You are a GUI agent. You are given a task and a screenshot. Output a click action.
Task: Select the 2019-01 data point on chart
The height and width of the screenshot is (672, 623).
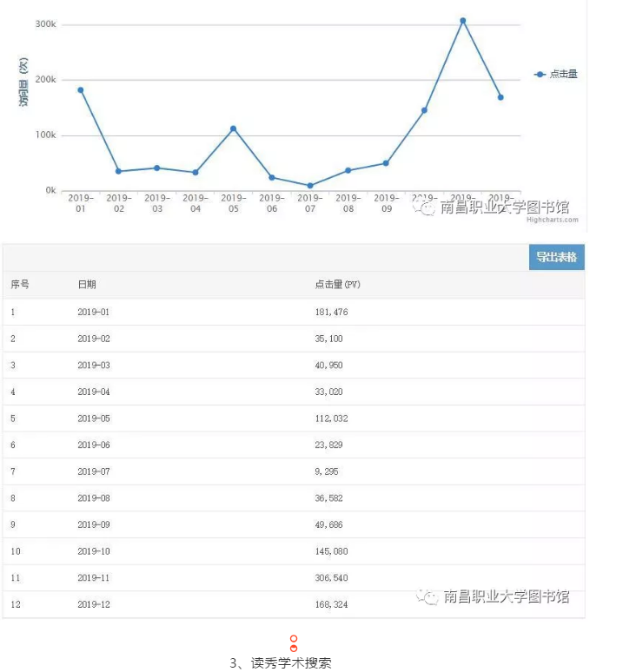[81, 90]
